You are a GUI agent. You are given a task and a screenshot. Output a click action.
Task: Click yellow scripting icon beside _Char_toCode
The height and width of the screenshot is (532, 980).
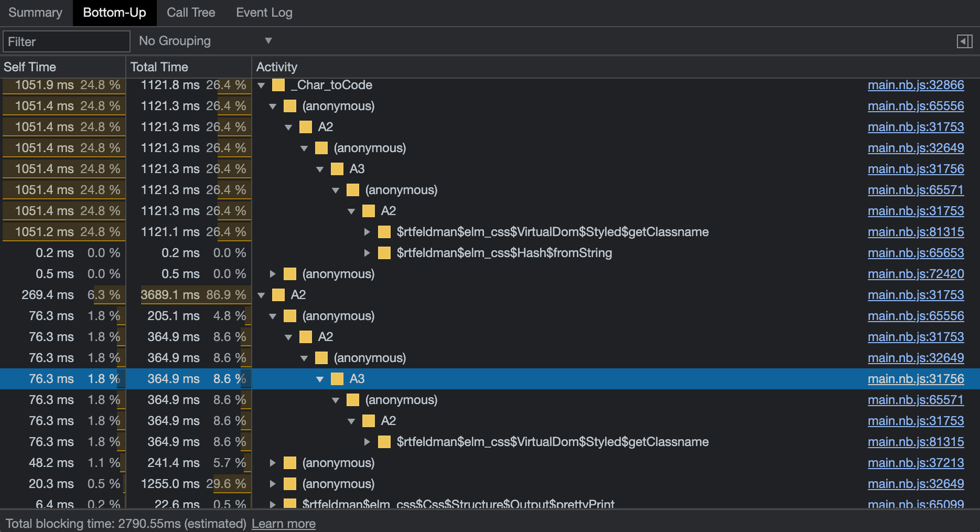pyautogui.click(x=278, y=85)
